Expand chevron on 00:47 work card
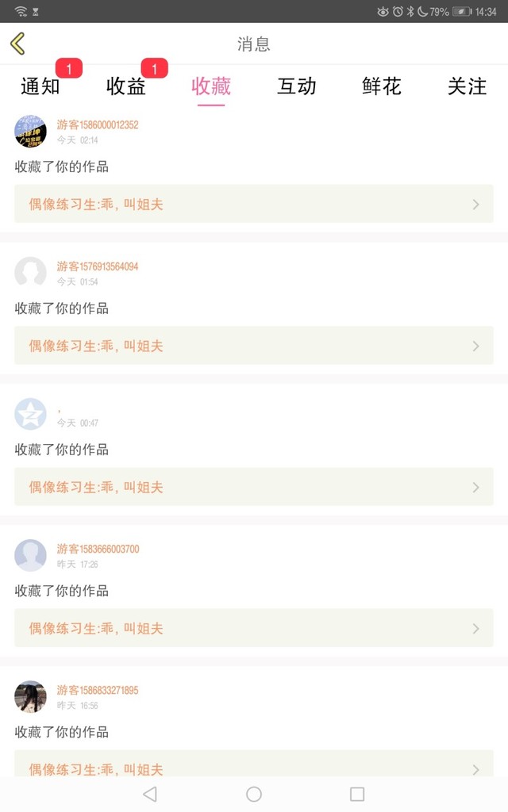Image resolution: width=508 pixels, height=812 pixels. click(476, 488)
